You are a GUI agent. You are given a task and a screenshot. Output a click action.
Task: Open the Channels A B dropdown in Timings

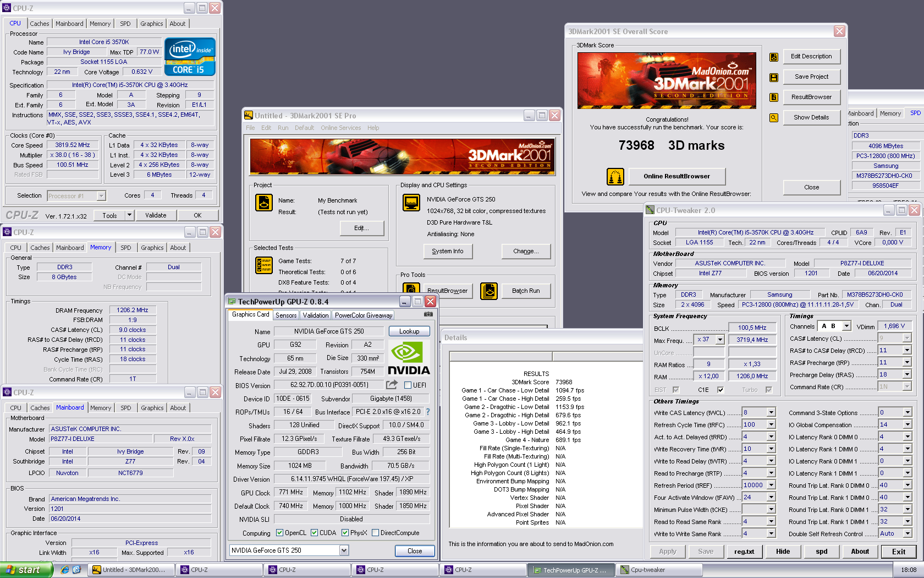[x=847, y=326]
